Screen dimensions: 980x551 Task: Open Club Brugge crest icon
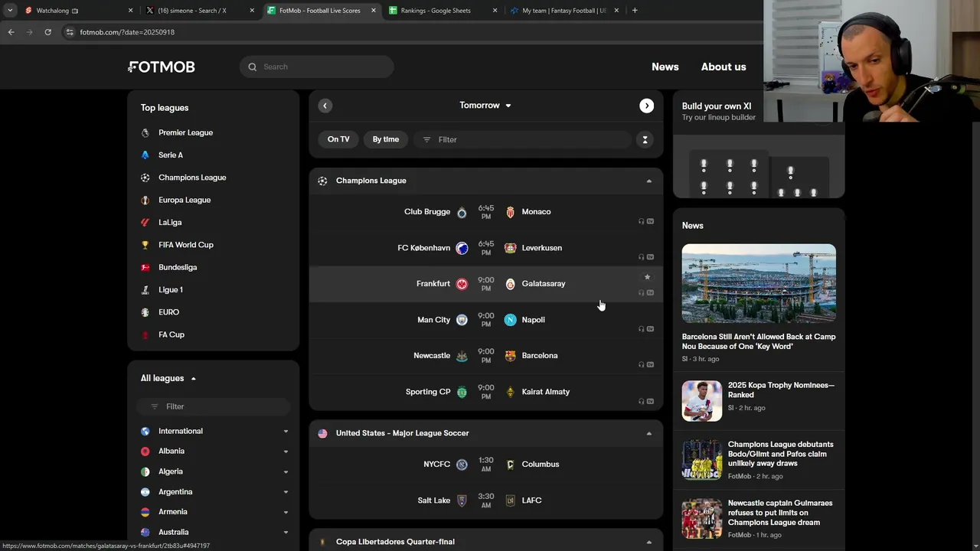tap(462, 212)
